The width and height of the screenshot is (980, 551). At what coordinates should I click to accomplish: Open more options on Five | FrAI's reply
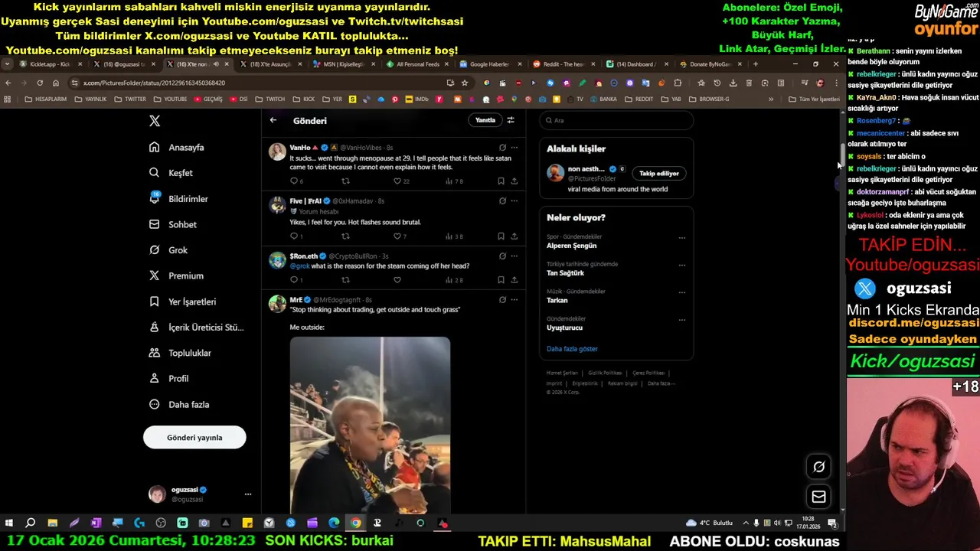[514, 201]
